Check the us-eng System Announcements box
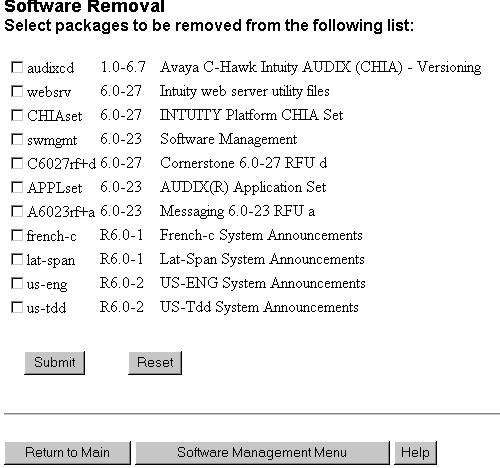 pyautogui.click(x=17, y=283)
